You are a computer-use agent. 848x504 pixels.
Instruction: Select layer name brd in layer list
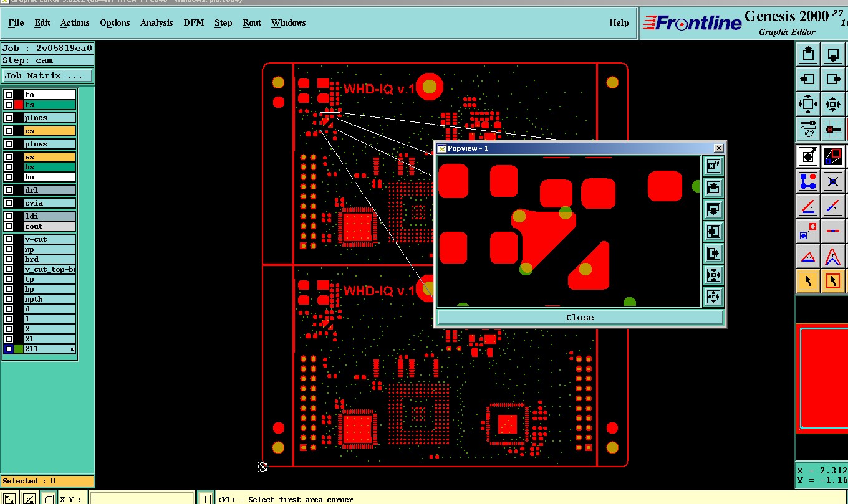click(x=49, y=259)
